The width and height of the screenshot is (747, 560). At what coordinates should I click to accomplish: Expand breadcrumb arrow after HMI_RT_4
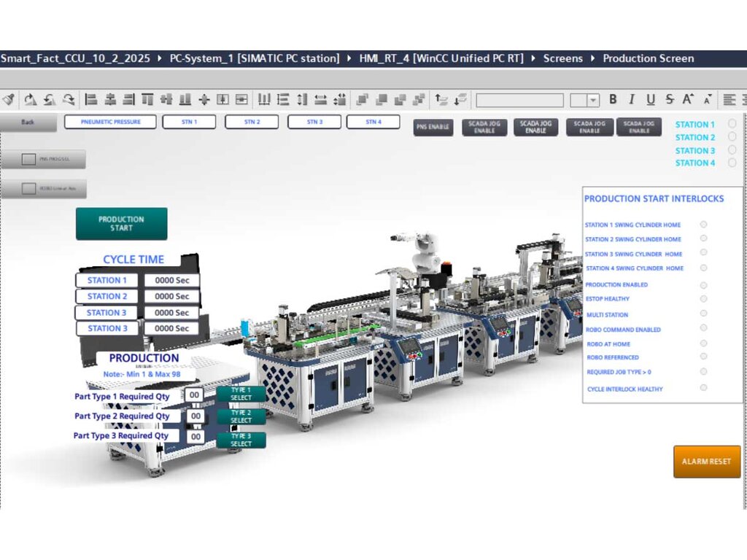[533, 58]
